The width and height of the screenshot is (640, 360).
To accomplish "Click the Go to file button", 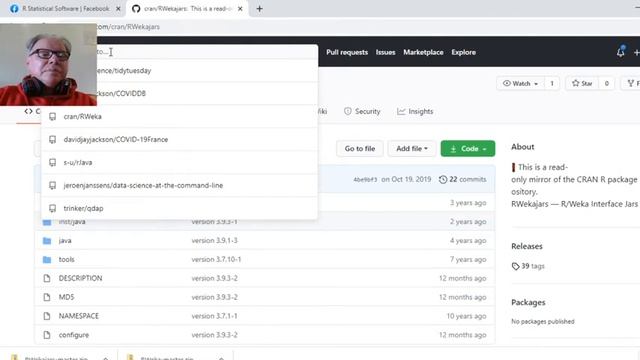I will [360, 149].
